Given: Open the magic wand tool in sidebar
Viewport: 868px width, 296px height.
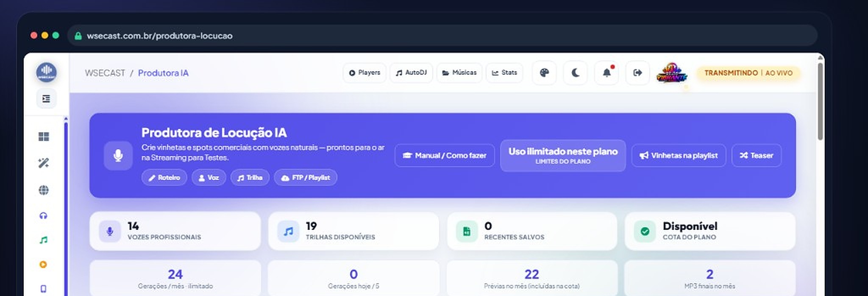Looking at the screenshot, I should pos(44,163).
